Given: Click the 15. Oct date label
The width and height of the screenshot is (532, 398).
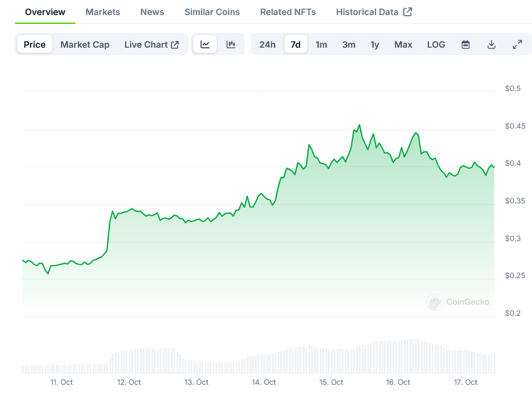Looking at the screenshot, I should pos(331,382).
